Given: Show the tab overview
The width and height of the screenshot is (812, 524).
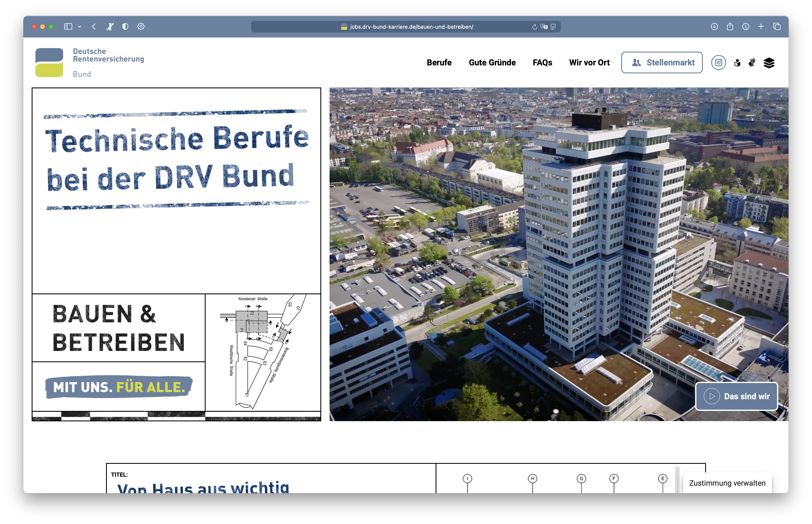Looking at the screenshot, I should [x=777, y=26].
